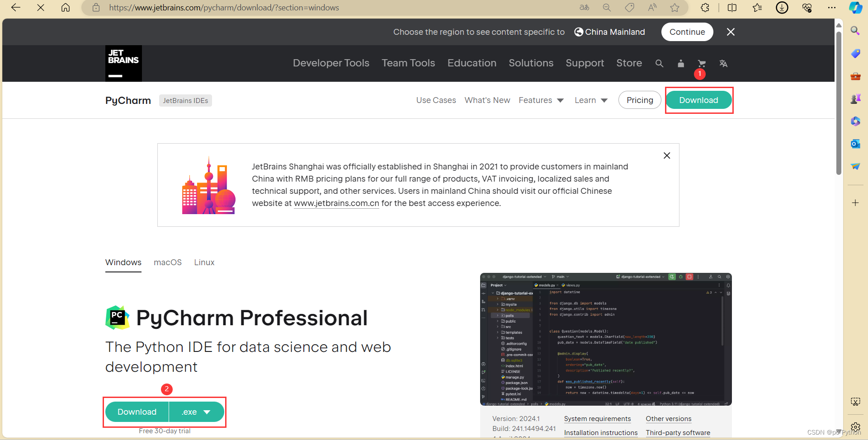This screenshot has width=868, height=440.
Task: Click the zoom out magnifier icon
Action: point(607,8)
